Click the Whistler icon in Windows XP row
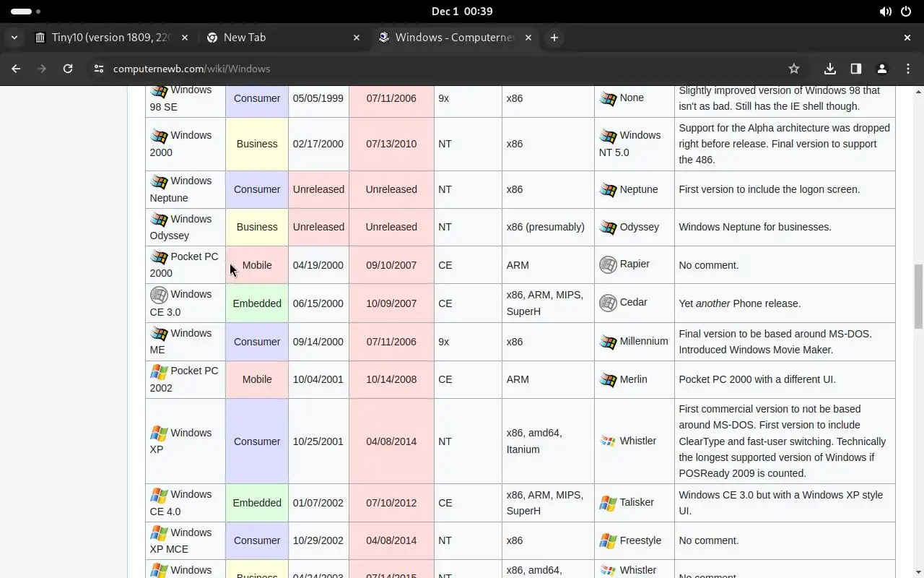 608,441
